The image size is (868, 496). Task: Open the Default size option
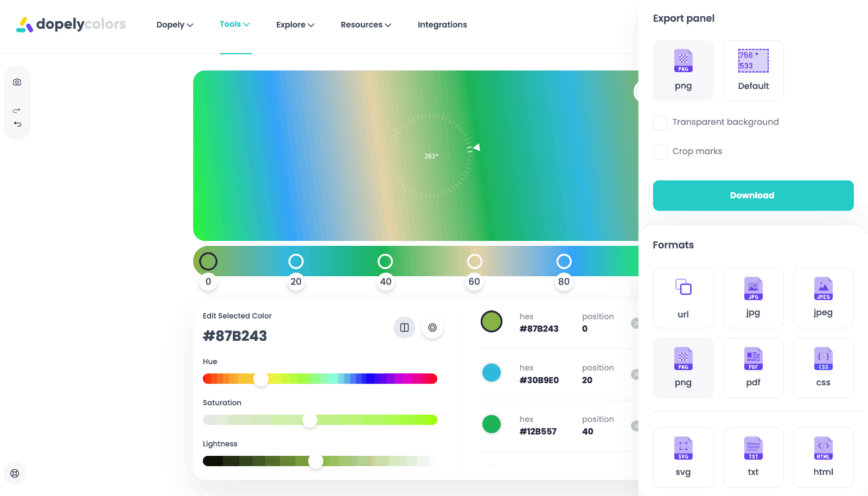pos(753,71)
